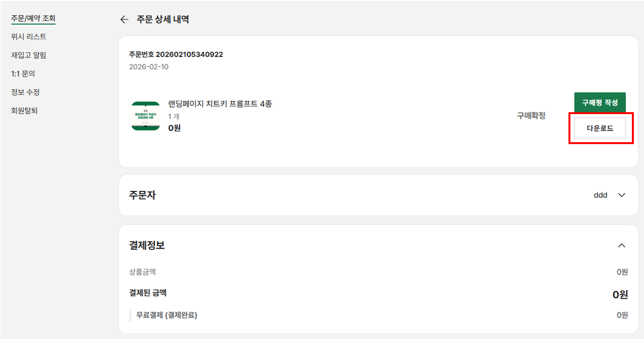The height and width of the screenshot is (339, 644).
Task: Click the 주문자 section heading
Action: click(142, 195)
